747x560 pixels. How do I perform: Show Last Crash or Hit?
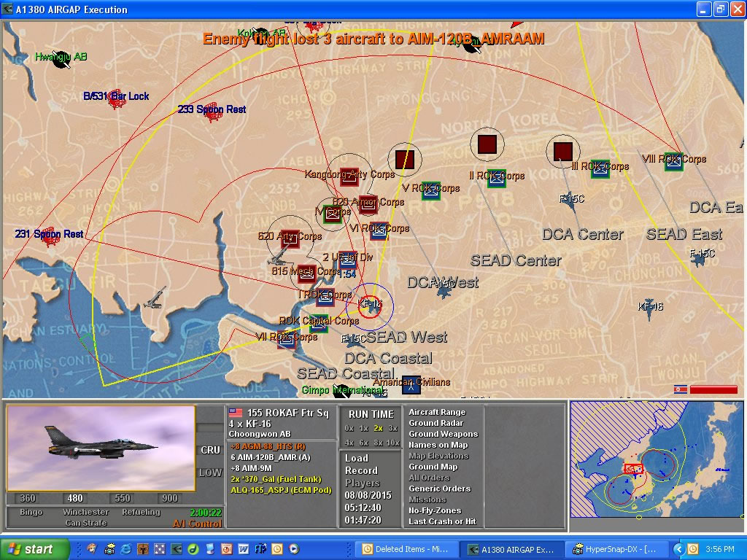[x=442, y=521]
